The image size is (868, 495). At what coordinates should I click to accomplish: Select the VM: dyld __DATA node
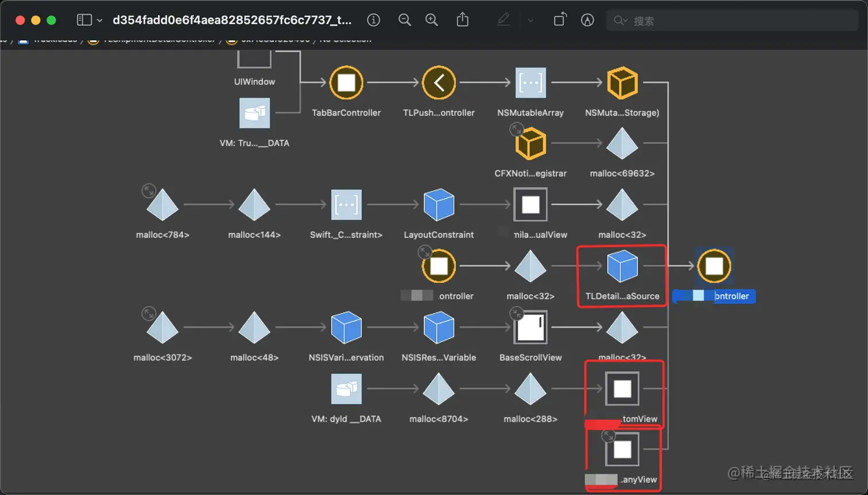(x=346, y=389)
